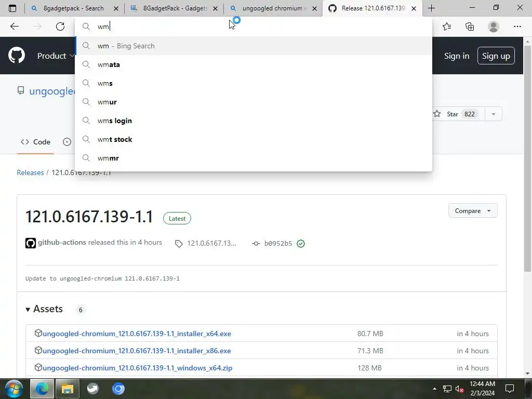Click the Sign up button
The width and height of the screenshot is (532, 399).
point(496,56)
